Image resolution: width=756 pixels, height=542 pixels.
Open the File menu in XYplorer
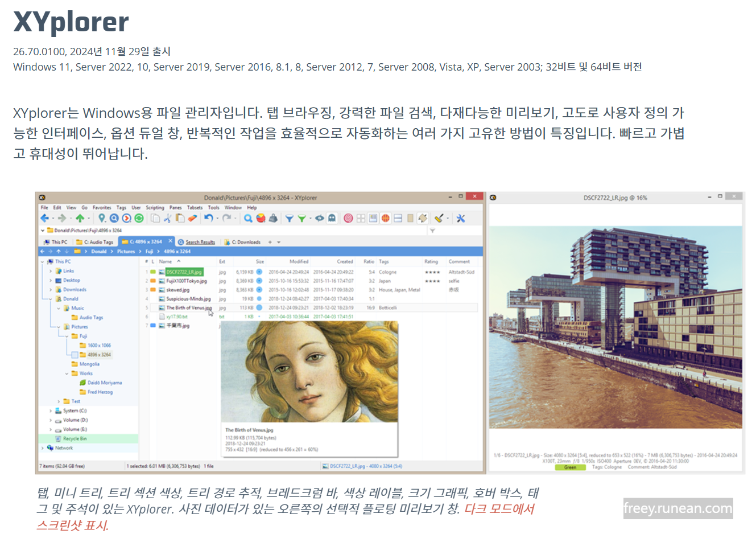click(x=44, y=208)
